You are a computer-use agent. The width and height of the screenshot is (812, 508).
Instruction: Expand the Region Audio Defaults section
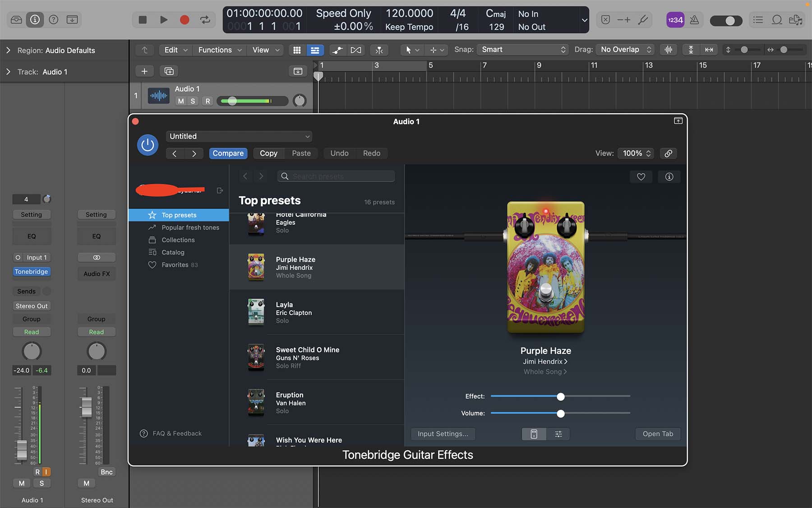click(x=8, y=51)
